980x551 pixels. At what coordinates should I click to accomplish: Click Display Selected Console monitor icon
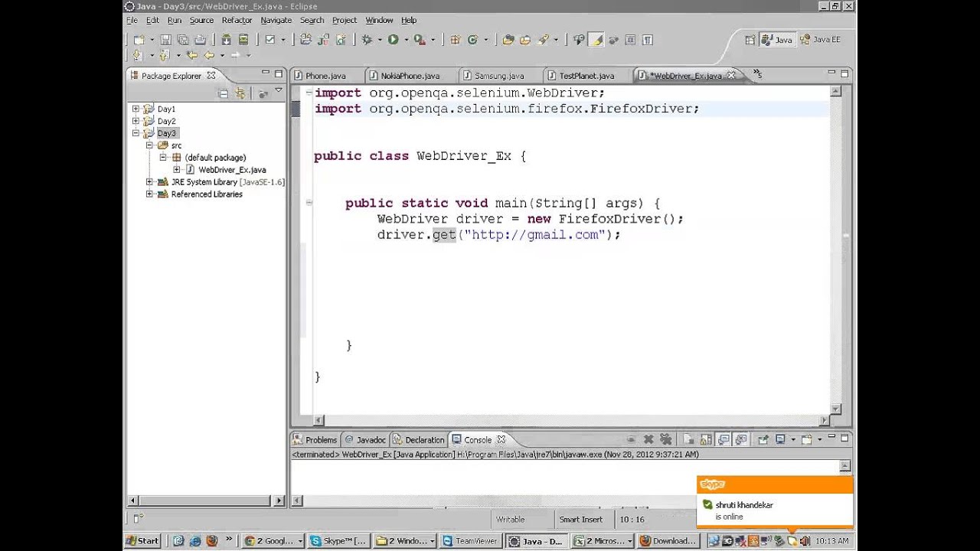click(x=780, y=439)
